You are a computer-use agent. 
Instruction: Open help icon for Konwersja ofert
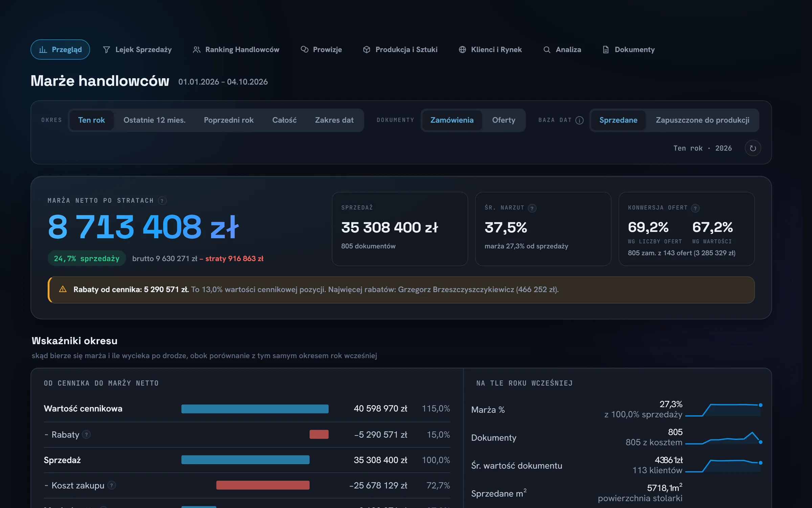click(696, 208)
